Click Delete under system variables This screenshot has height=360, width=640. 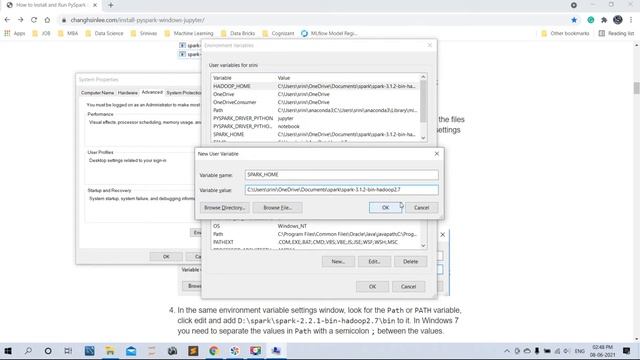(x=410, y=262)
